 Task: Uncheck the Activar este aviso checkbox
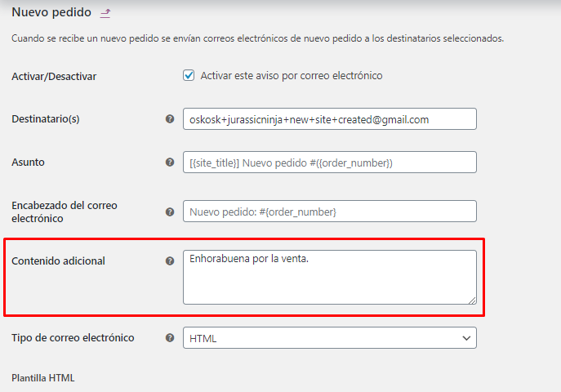pos(189,76)
